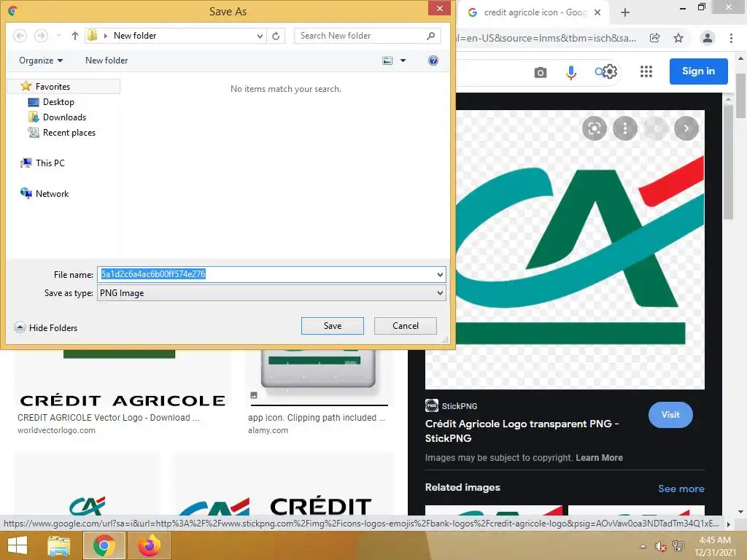747x560 pixels.
Task: Open more view options dropdown
Action: (x=403, y=61)
